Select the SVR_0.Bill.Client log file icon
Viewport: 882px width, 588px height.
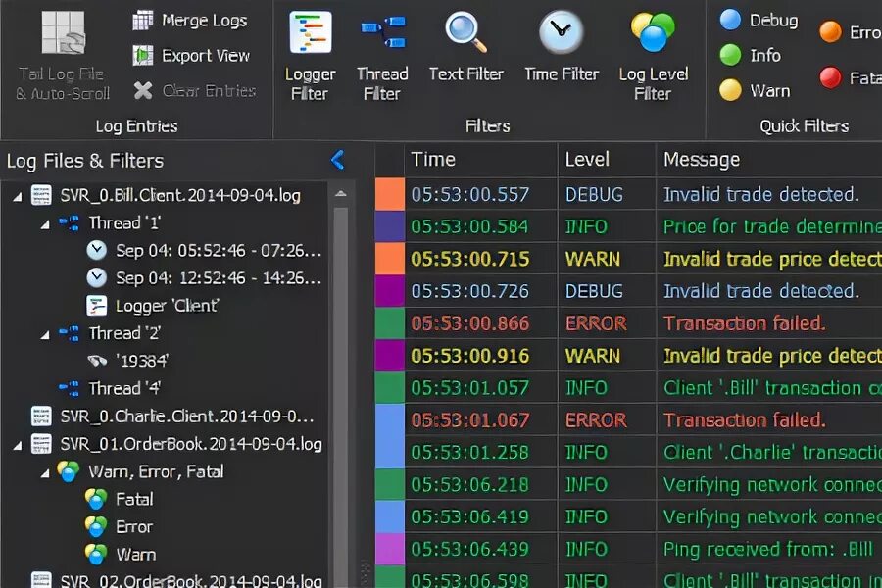tap(41, 195)
